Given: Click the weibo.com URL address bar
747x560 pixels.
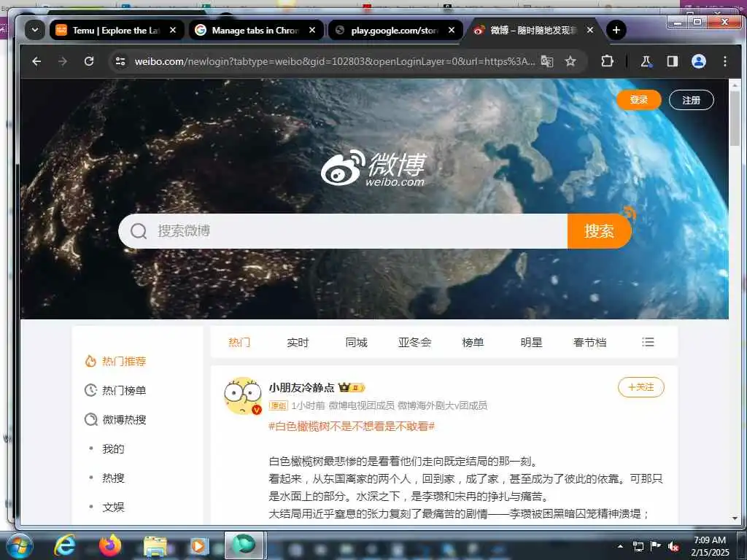Looking at the screenshot, I should point(334,61).
